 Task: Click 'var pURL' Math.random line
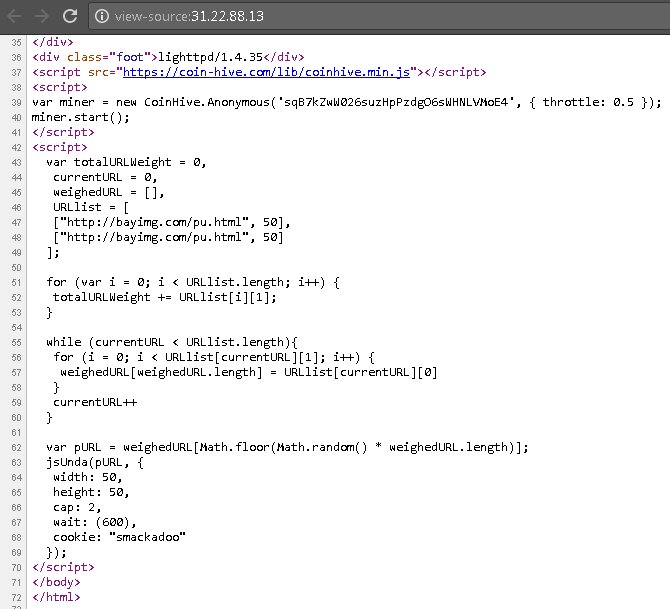[287, 447]
